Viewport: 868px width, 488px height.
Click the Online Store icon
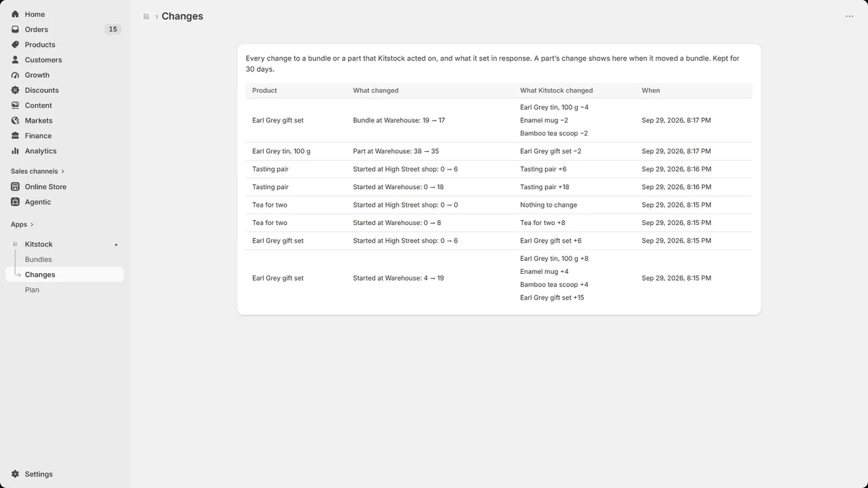point(15,186)
